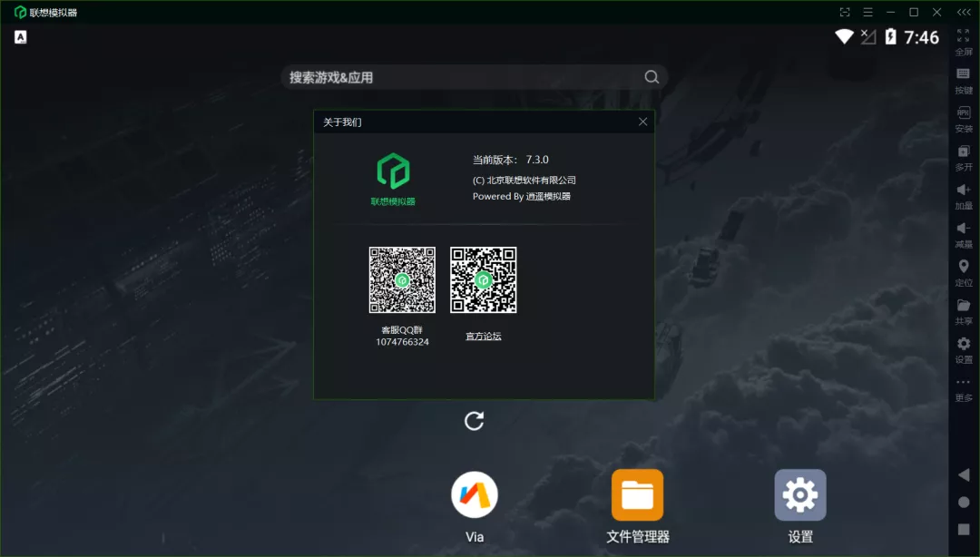Expand 更多 for more sidebar options

963,388
